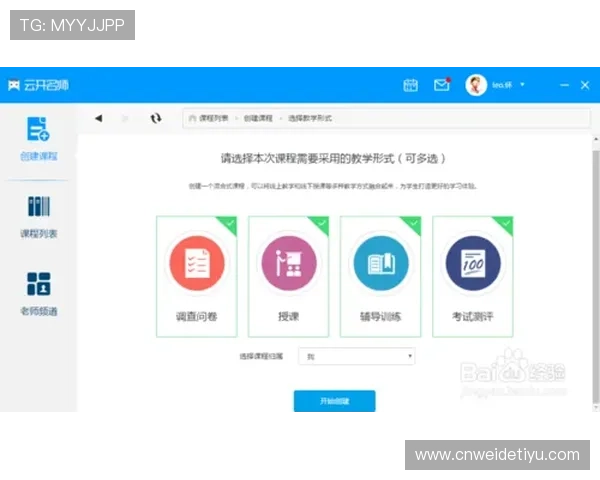Open the 选择课程归属 dropdown
600x480 pixels.
[357, 356]
